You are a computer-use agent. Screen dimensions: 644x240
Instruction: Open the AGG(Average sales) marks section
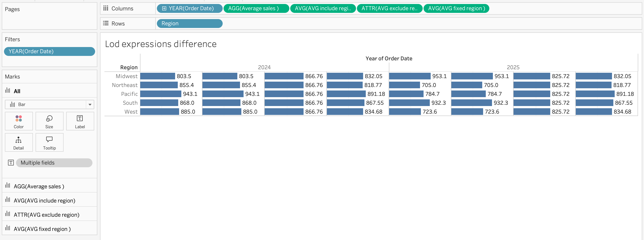(39, 186)
